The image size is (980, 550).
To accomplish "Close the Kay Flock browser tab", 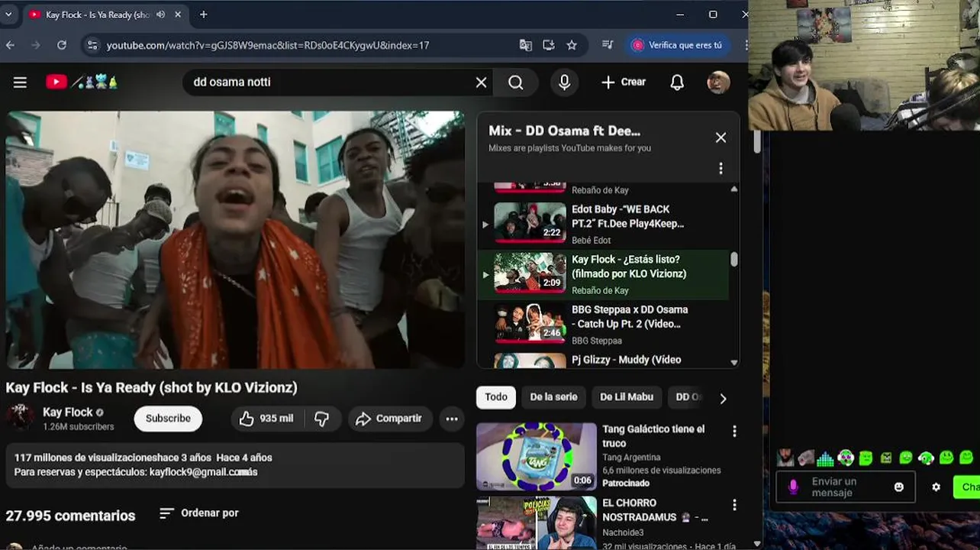I will coord(179,15).
